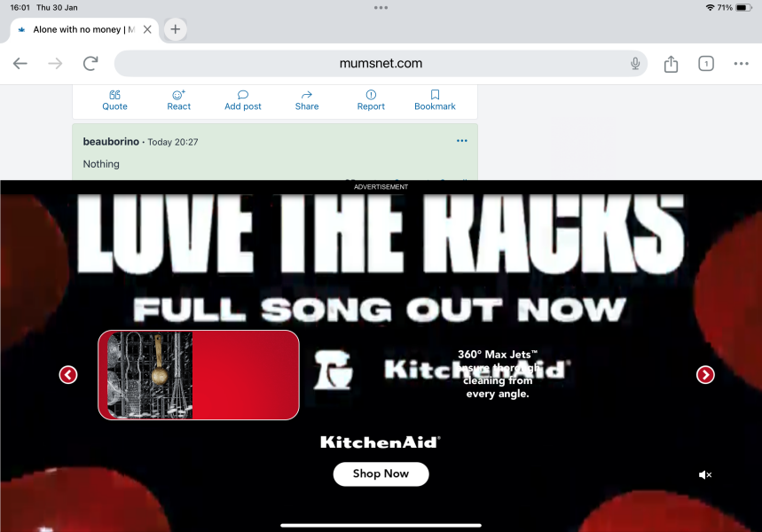Advance the ad carousel with the right arrow
The image size is (762, 532).
click(x=705, y=374)
